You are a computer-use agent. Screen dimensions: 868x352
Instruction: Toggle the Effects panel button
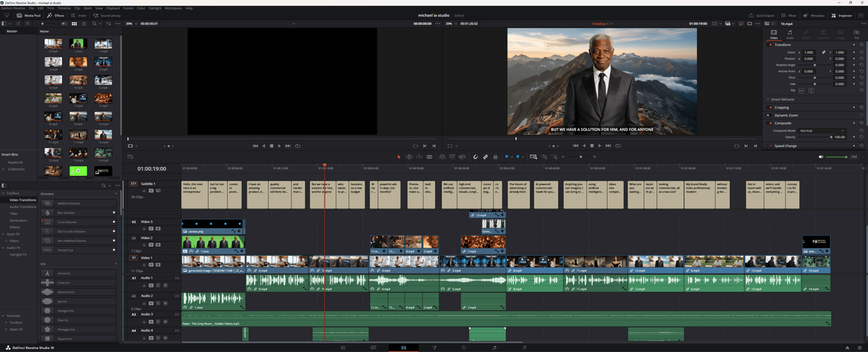[x=56, y=15]
